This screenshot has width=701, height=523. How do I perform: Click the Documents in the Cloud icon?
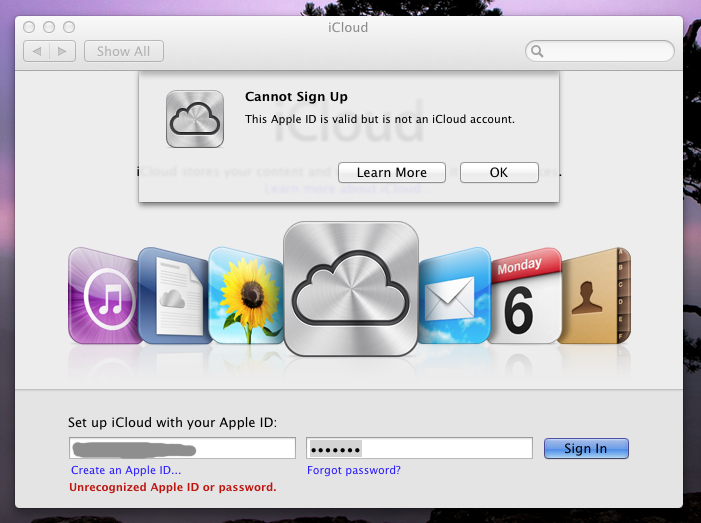click(175, 296)
